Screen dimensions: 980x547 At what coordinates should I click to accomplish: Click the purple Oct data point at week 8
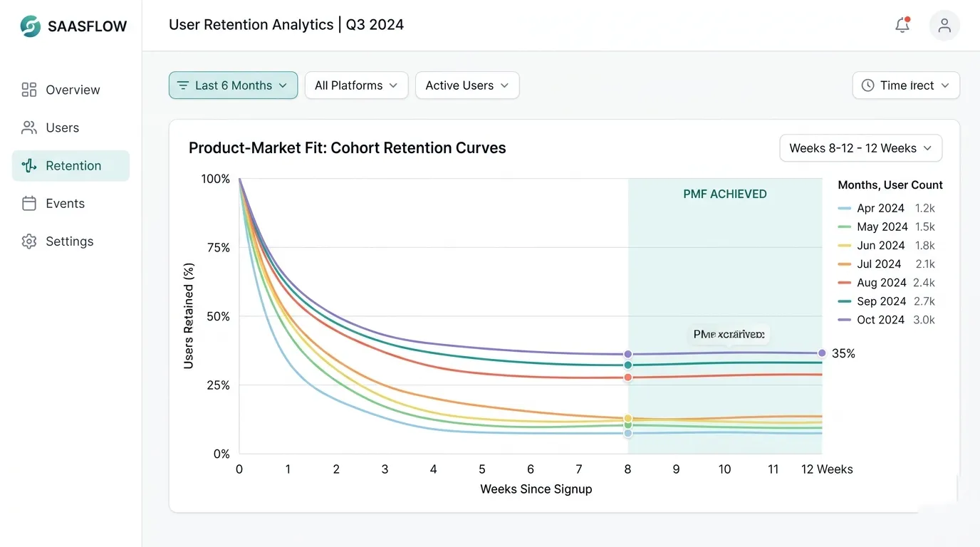(x=628, y=354)
